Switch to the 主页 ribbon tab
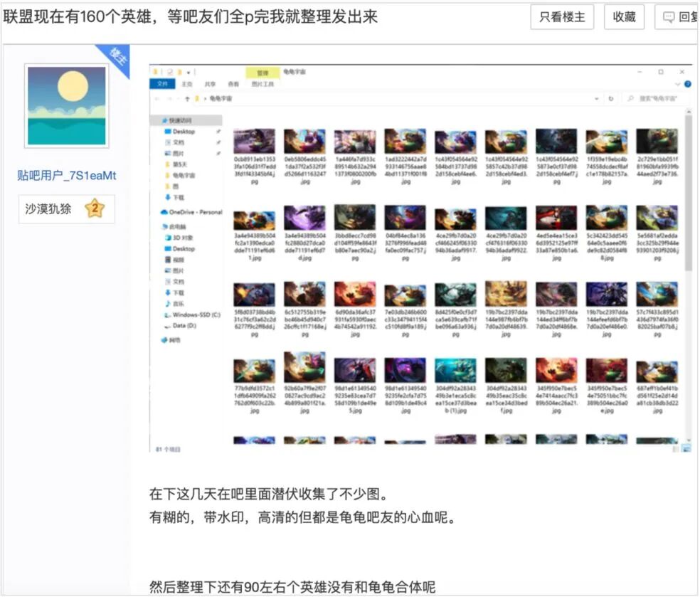 pos(187,84)
